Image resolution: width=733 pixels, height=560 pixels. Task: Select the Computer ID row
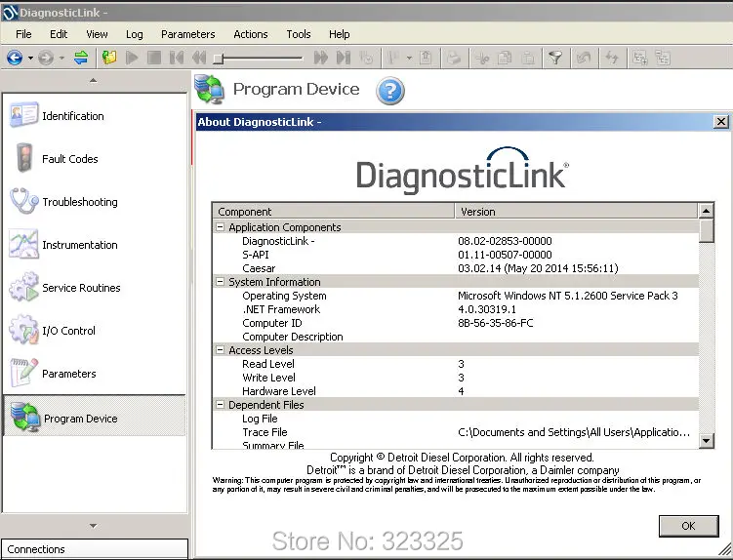pyautogui.click(x=456, y=323)
